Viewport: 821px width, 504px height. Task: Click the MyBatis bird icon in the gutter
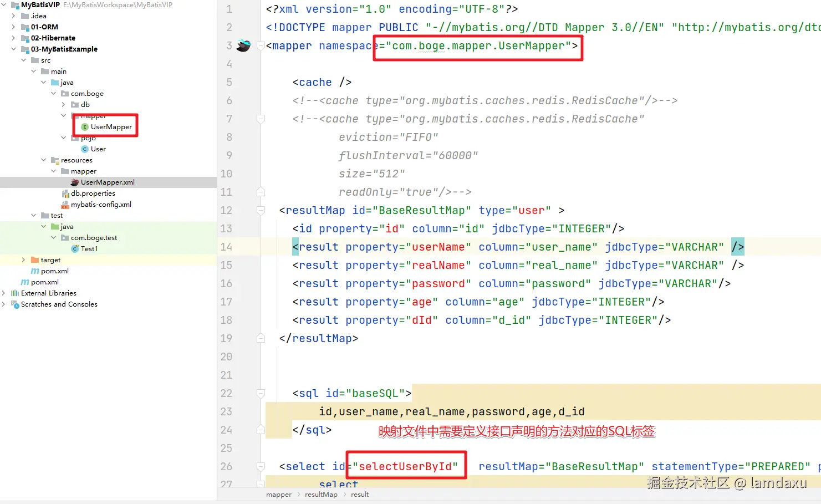(243, 45)
